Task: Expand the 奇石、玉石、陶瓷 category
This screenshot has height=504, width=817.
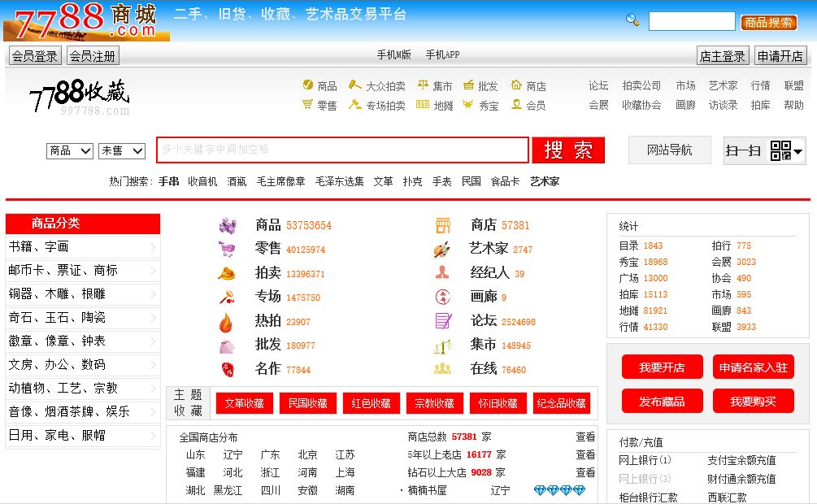Action: [x=83, y=317]
